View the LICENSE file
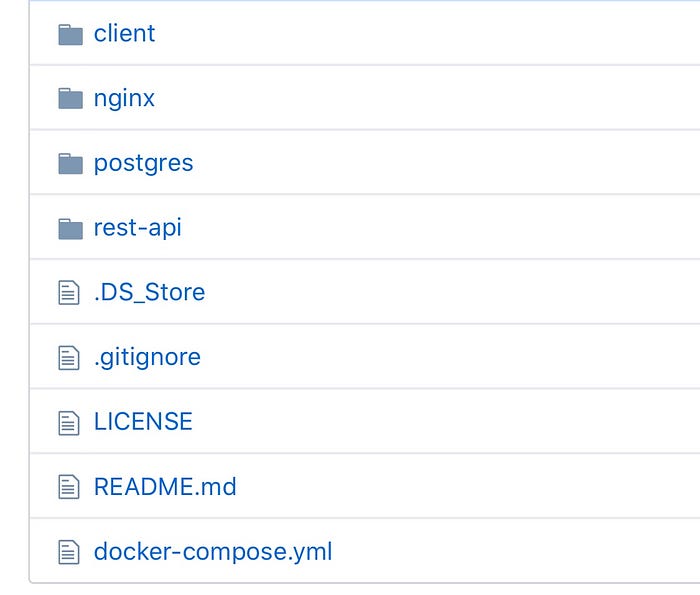 point(143,422)
